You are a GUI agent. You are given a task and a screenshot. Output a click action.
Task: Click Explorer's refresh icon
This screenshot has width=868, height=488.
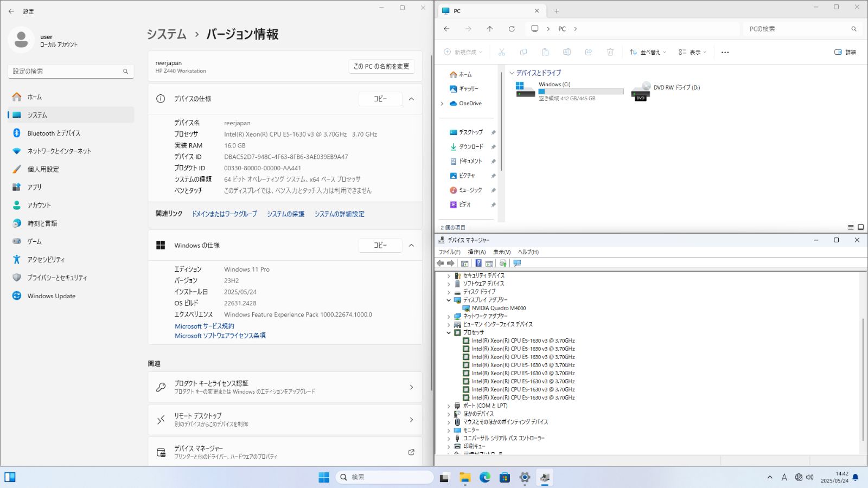pos(512,29)
